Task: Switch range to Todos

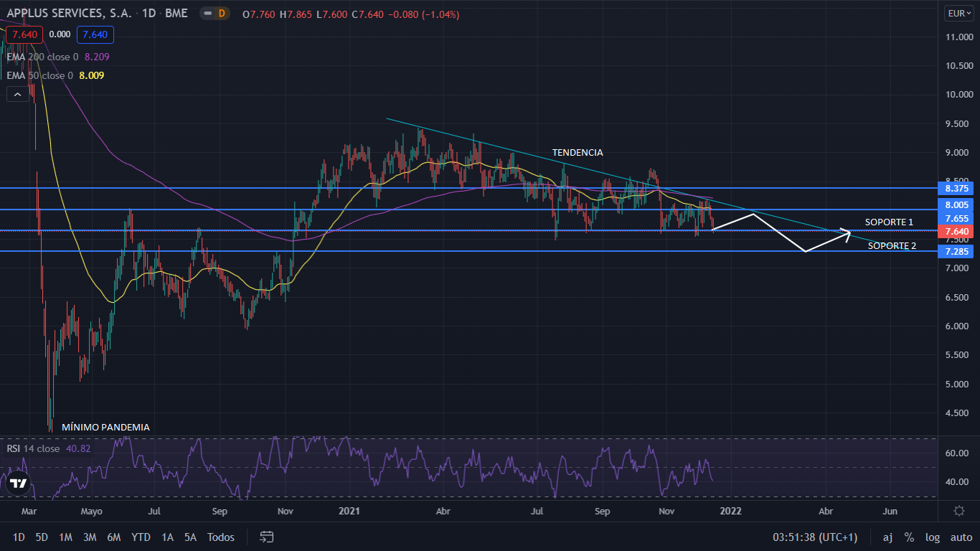Action: pos(221,537)
